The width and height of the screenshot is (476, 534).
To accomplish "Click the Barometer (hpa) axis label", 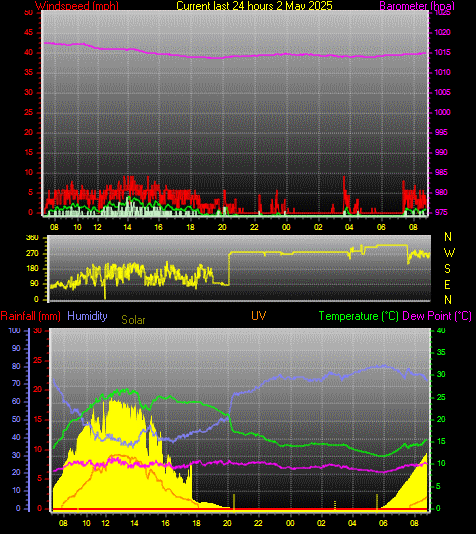I will 417,5.
